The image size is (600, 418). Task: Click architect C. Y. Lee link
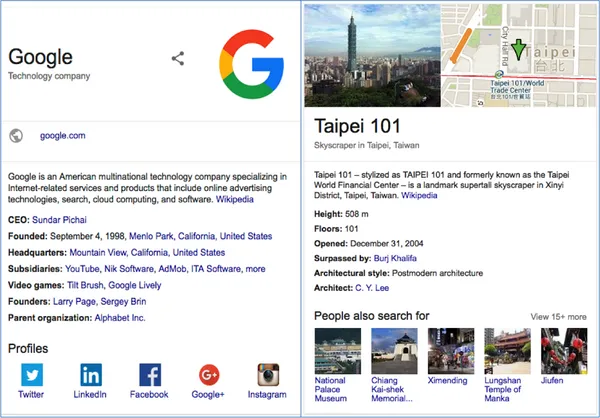tap(372, 288)
